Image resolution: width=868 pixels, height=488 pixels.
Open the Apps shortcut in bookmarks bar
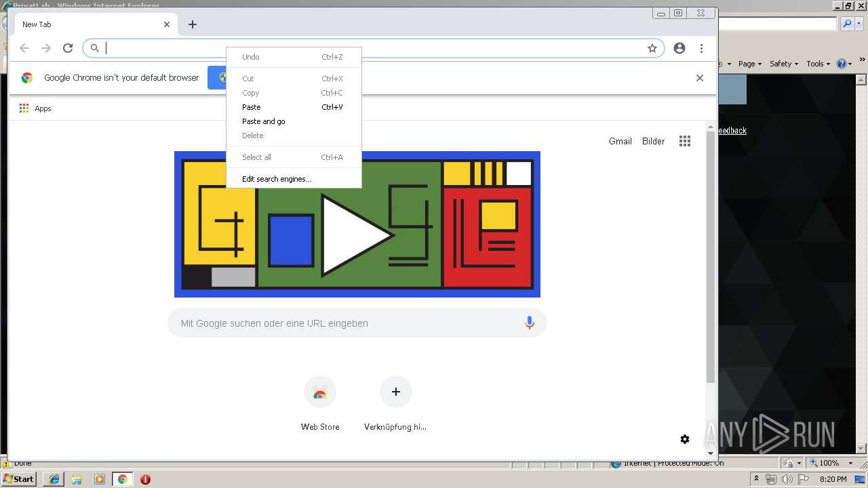click(35, 108)
